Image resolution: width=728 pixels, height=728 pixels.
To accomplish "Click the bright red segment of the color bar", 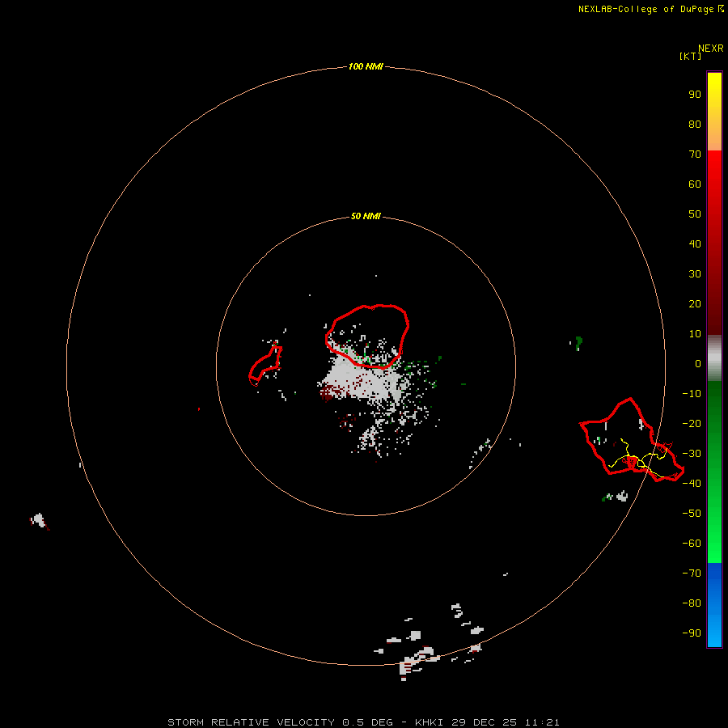I will pyautogui.click(x=714, y=167).
